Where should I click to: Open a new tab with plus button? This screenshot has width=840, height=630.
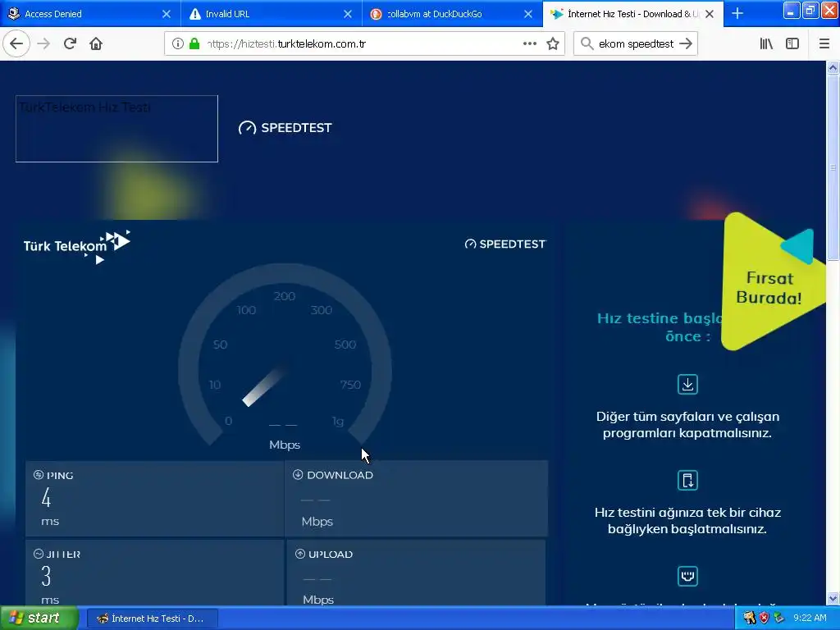(x=737, y=13)
